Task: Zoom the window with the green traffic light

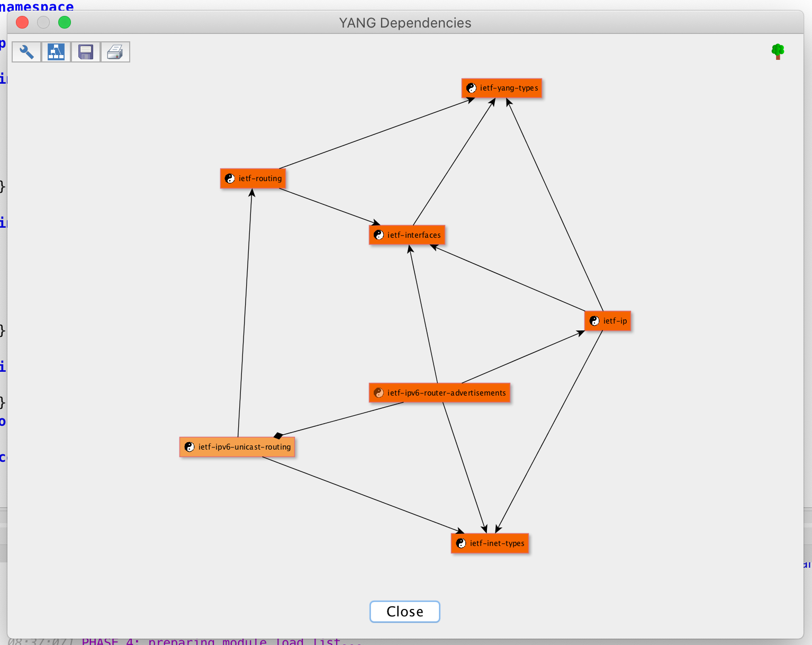Action: click(x=64, y=22)
